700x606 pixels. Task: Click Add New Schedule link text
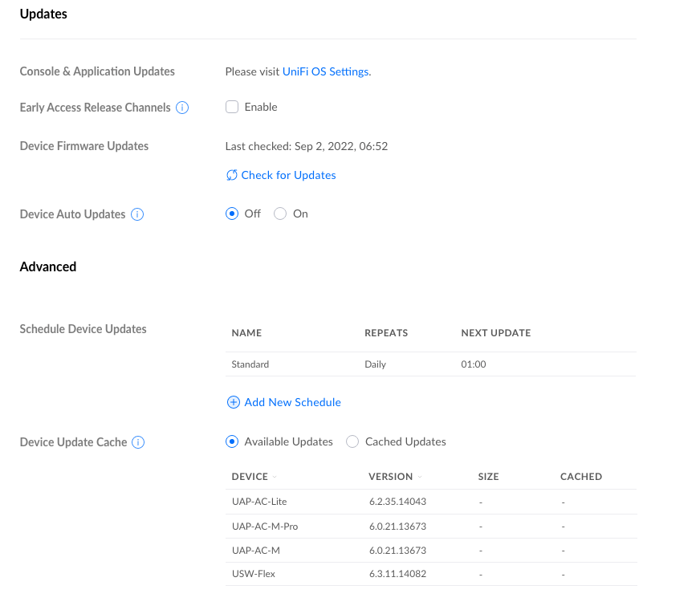292,402
